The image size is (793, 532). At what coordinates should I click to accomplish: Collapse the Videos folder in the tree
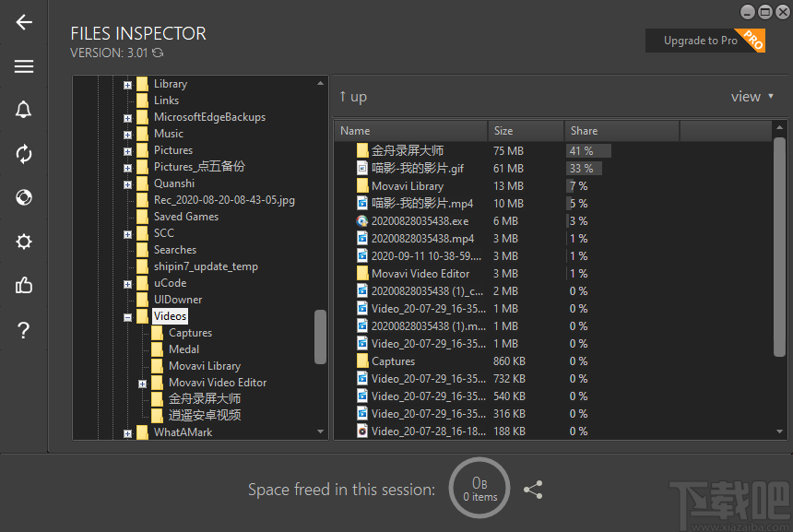[x=126, y=315]
